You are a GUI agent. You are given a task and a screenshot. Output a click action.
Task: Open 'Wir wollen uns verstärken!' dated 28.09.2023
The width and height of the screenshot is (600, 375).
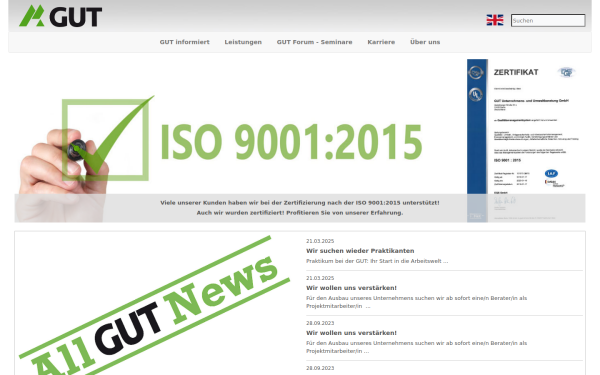[x=351, y=333]
